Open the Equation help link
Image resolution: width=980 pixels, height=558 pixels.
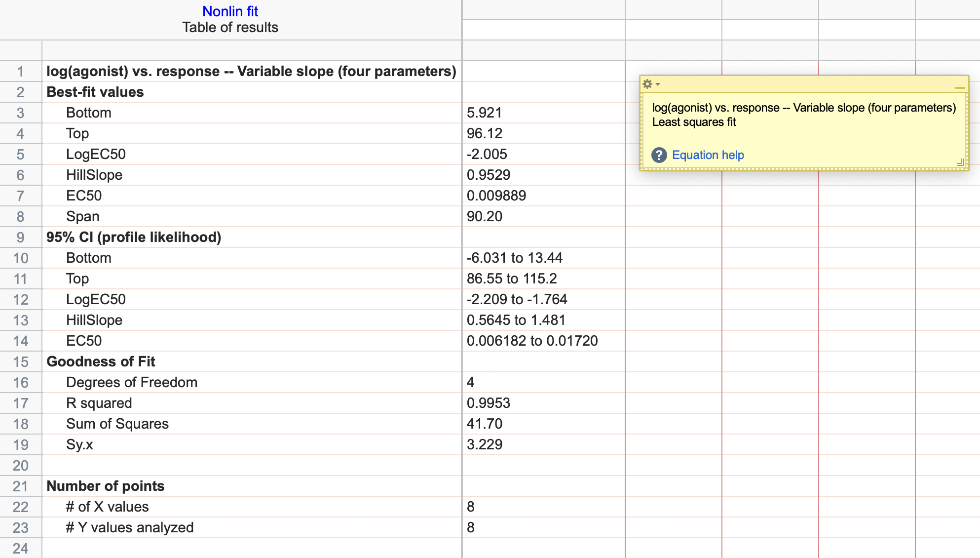pyautogui.click(x=708, y=155)
